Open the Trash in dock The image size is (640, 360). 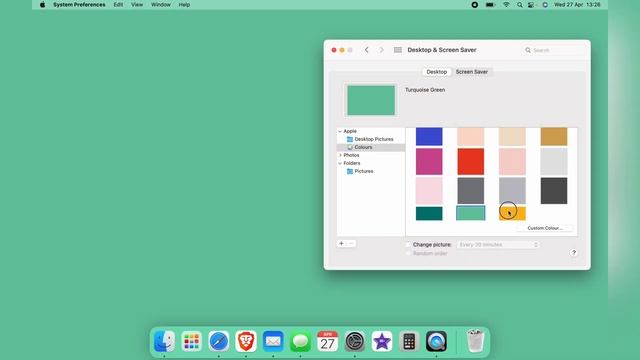click(x=475, y=341)
